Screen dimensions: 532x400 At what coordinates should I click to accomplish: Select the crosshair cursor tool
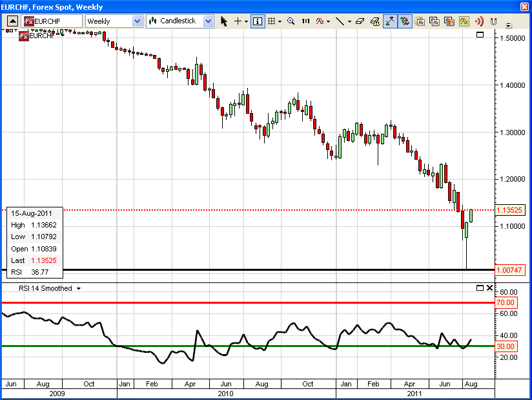point(238,21)
